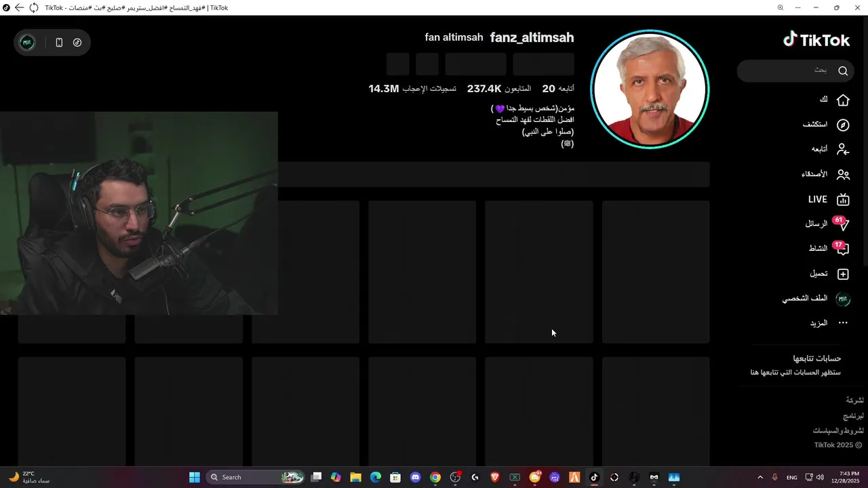This screenshot has height=488, width=868.
Task: Open the Windows Start button
Action: 194,477
